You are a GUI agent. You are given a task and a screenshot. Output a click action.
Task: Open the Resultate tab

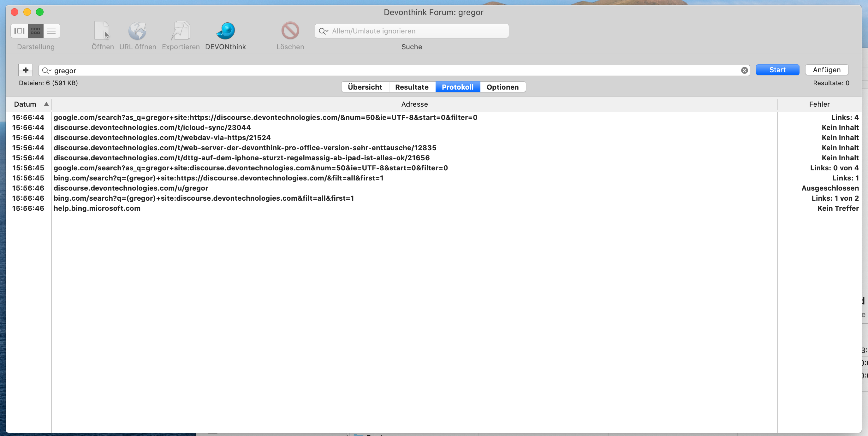[412, 87]
